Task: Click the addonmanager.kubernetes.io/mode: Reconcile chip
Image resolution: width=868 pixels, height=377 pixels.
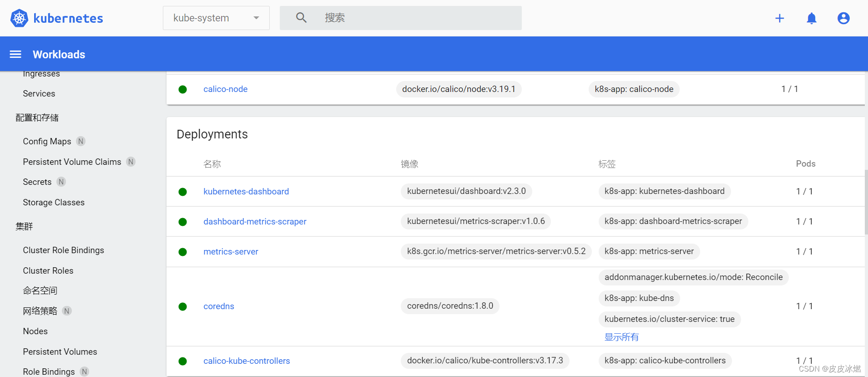Action: click(694, 277)
